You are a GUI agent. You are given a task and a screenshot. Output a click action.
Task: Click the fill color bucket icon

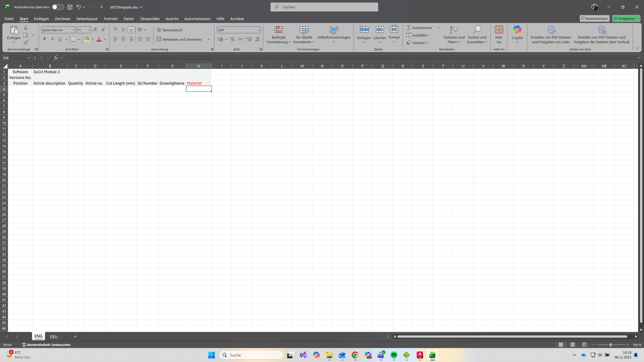[x=87, y=39]
